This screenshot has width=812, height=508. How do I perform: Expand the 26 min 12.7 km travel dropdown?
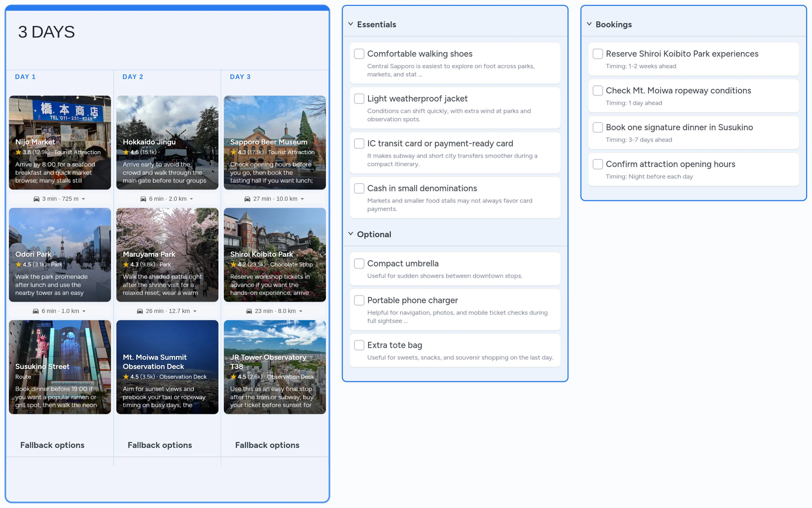195,311
